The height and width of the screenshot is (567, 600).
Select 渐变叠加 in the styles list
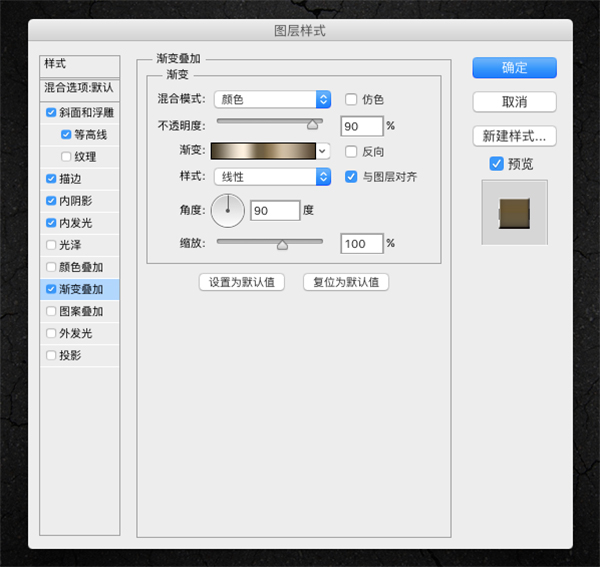click(81, 290)
